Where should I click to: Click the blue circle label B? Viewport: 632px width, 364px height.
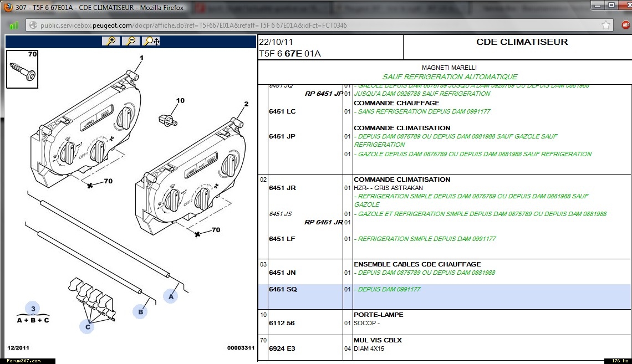pyautogui.click(x=140, y=311)
